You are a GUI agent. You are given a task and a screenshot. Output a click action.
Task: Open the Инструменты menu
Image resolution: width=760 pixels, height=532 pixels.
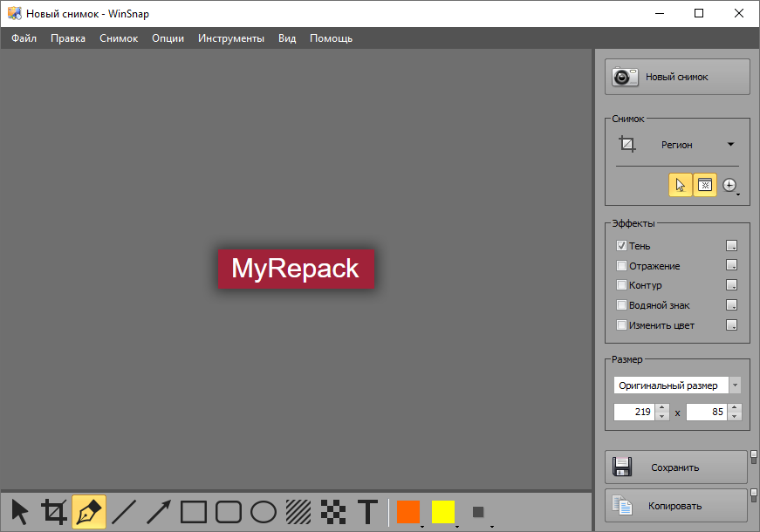230,38
